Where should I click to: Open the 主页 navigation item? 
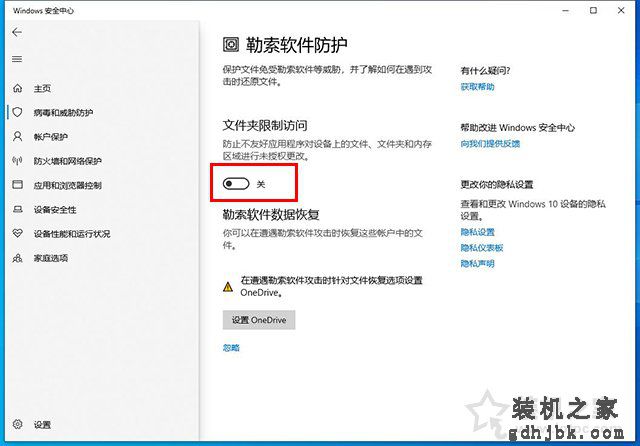pos(42,89)
